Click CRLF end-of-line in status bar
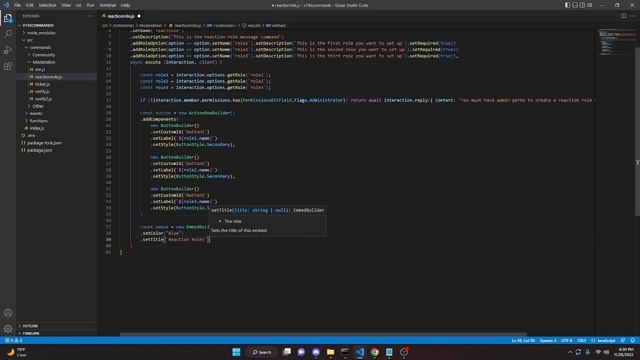 tap(582, 340)
